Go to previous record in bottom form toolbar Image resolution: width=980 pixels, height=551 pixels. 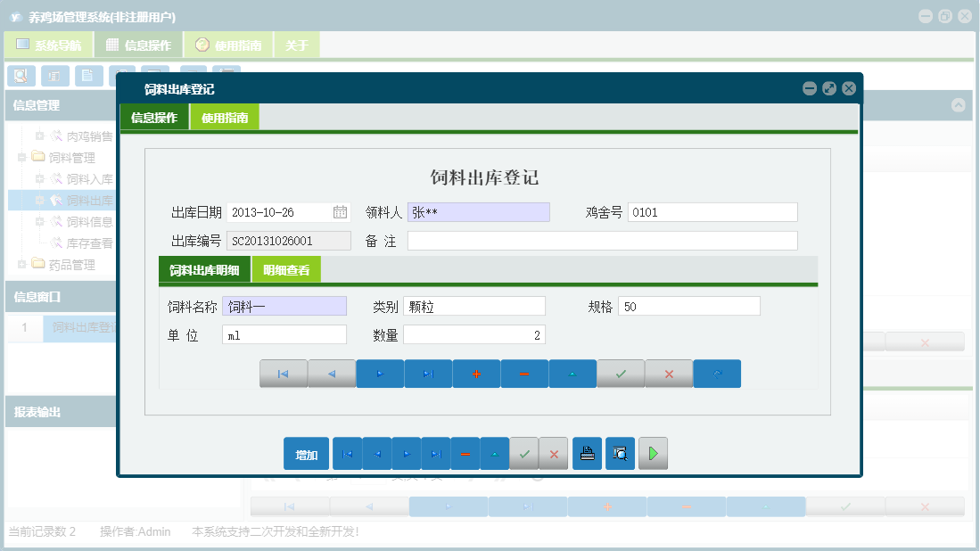(377, 454)
